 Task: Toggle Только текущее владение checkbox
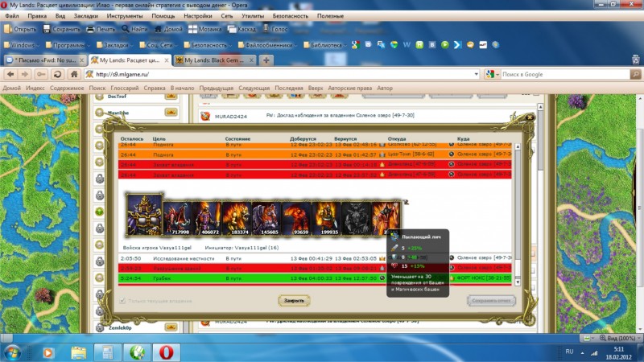coord(122,301)
